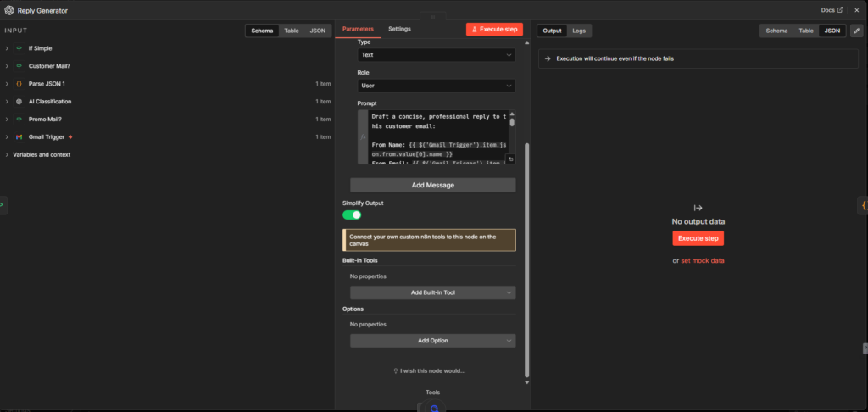Click the previous node arrow on left edge
This screenshot has width=868, height=412.
tap(3, 204)
